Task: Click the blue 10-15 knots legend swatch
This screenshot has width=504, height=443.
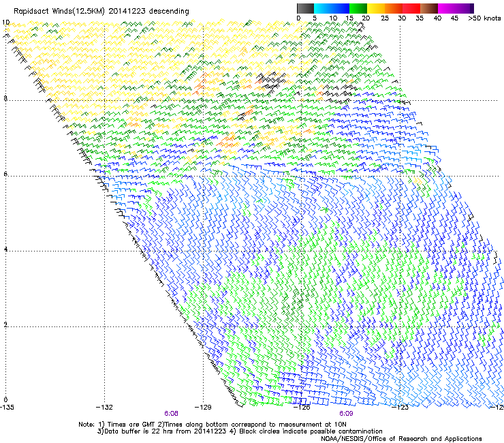Action: pos(341,8)
